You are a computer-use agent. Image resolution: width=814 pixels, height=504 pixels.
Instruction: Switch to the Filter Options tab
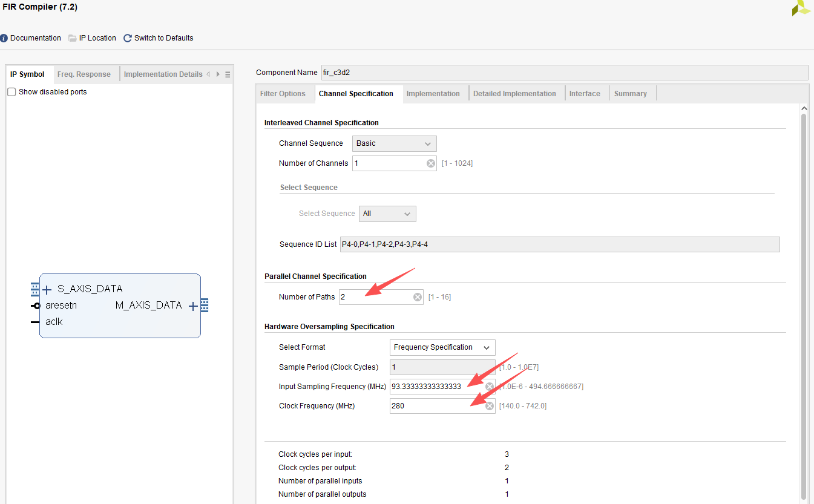pos(283,94)
